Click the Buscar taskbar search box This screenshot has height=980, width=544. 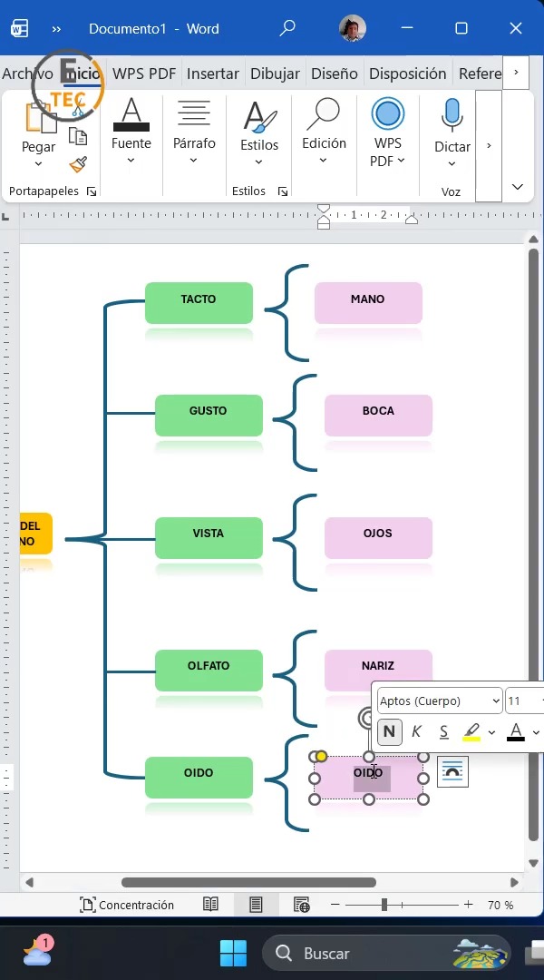coord(386,953)
